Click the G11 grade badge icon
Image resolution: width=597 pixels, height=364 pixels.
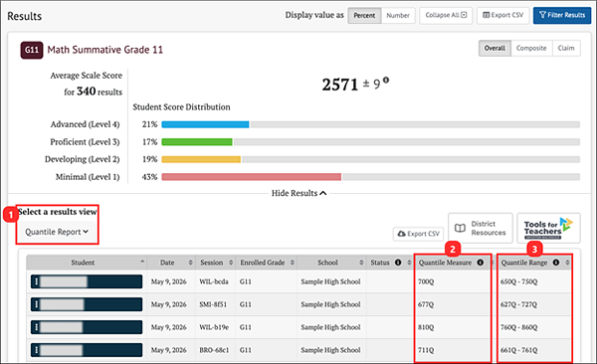[32, 50]
